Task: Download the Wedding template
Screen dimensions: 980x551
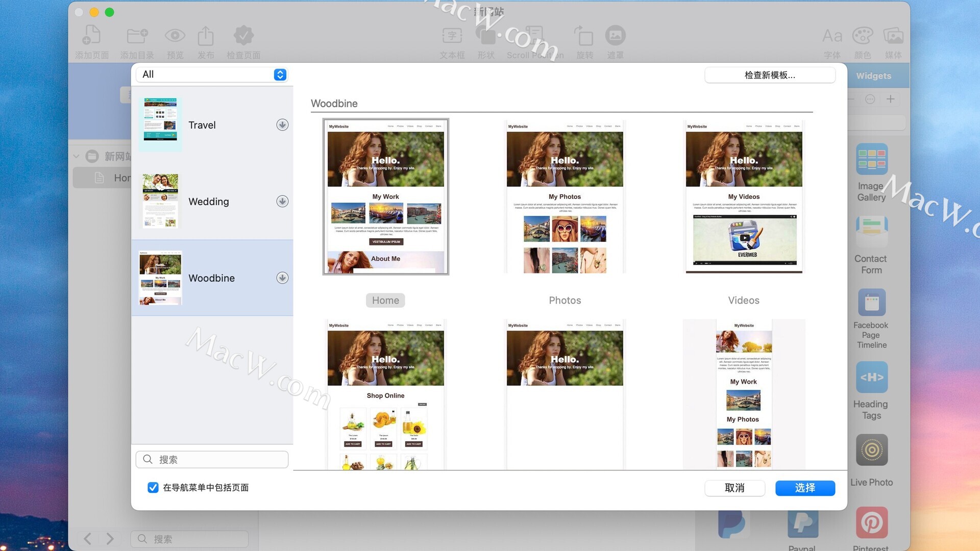Action: 282,202
